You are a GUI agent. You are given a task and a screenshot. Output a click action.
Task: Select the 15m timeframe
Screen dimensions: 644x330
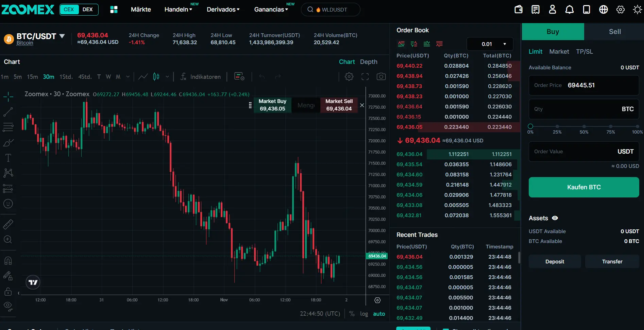[x=32, y=77]
